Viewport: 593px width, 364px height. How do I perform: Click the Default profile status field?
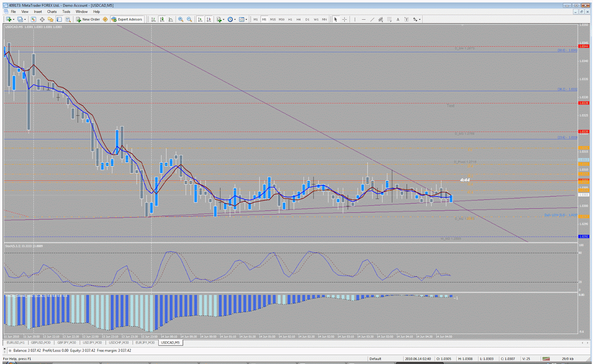point(385,358)
